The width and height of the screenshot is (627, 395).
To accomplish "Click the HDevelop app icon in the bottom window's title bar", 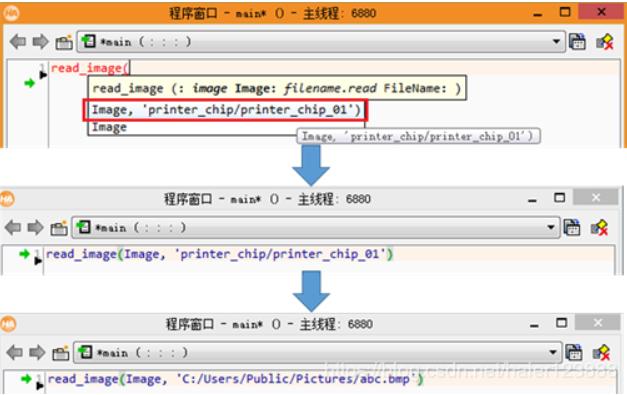I will point(8,324).
